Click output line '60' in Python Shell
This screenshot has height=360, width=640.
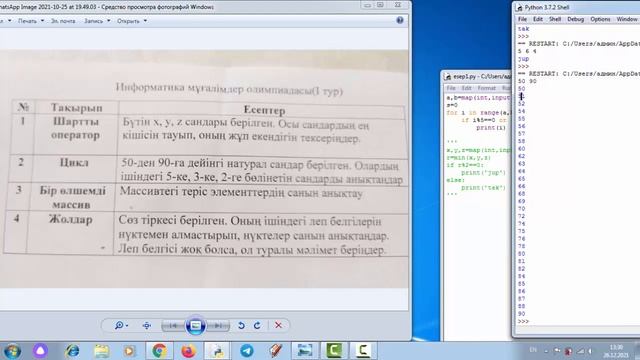point(522,149)
